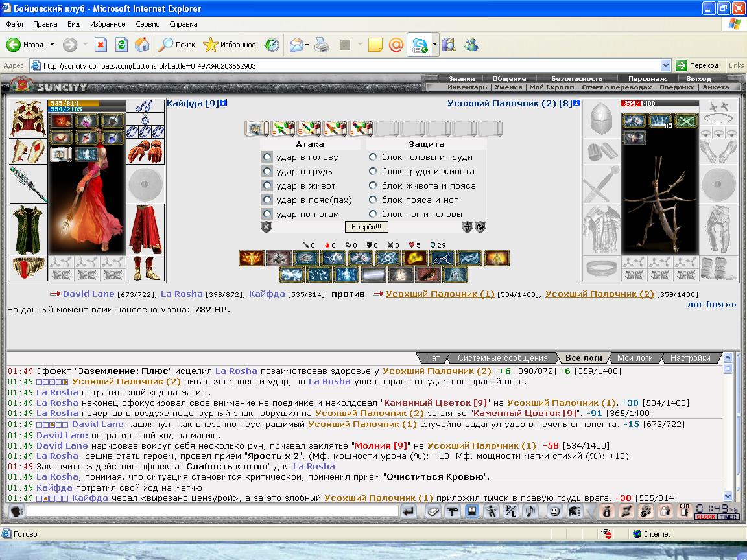Open Инвентарь in game top menu
Viewport: 747px width, 560px height.
(467, 87)
